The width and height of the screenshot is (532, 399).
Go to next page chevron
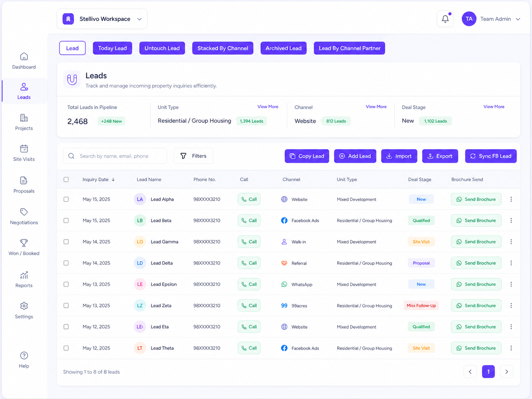pyautogui.click(x=507, y=372)
